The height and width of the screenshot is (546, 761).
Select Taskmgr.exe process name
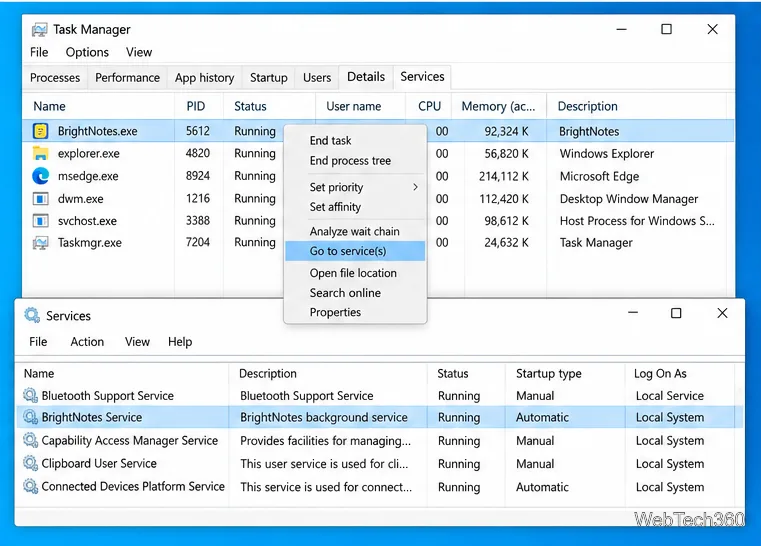[90, 243]
